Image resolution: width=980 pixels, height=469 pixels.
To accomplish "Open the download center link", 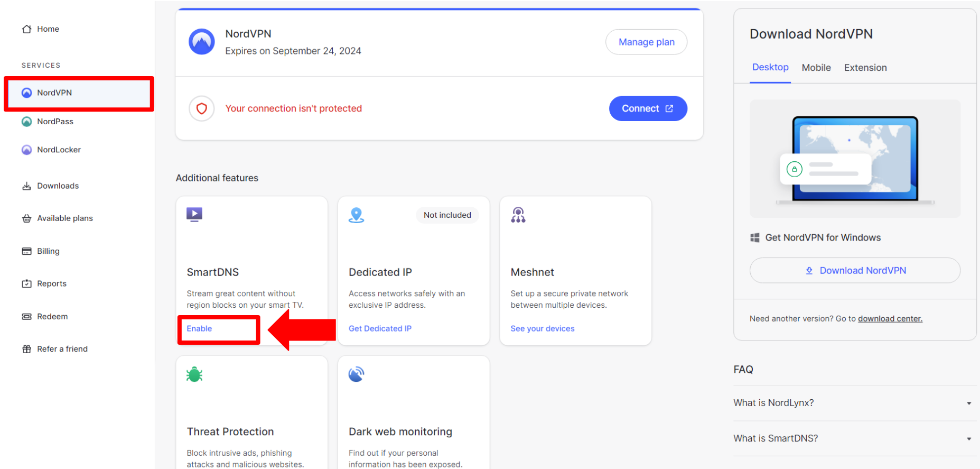I will point(890,319).
